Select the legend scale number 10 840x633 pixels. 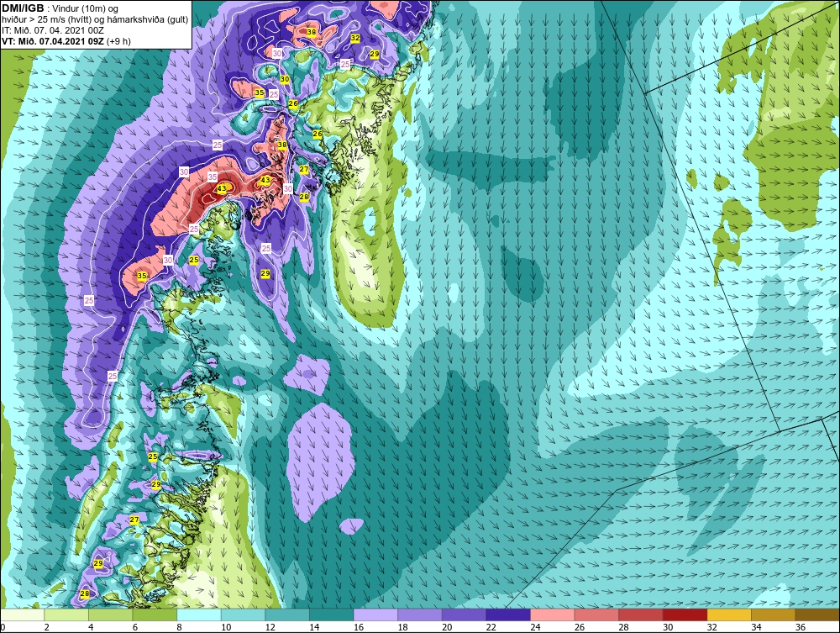coord(226,627)
